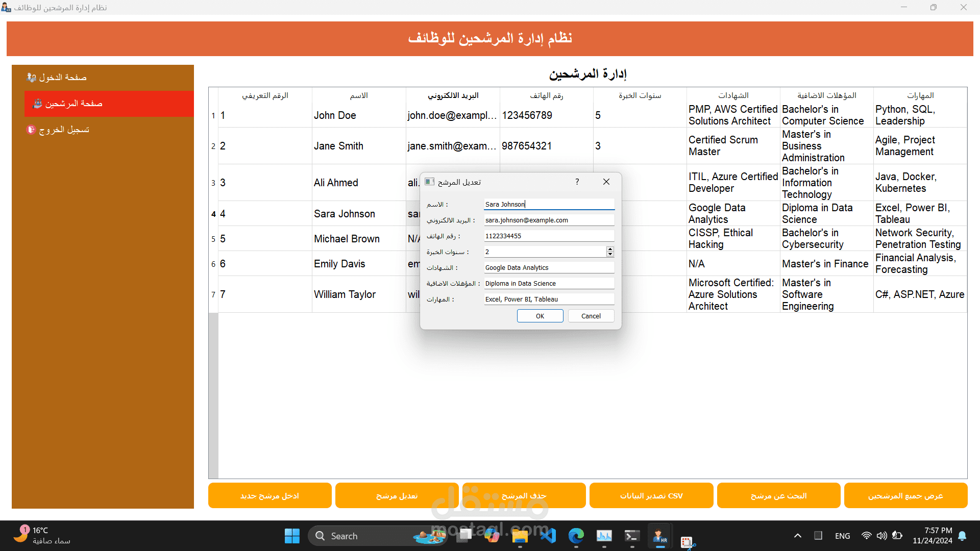
Task: Click the logout sidebar item
Action: pos(64,130)
